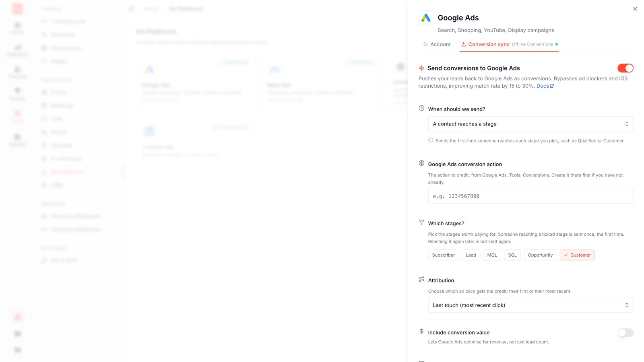Select the MQL stage chip
Screen dimensions: 644x362
point(492,255)
